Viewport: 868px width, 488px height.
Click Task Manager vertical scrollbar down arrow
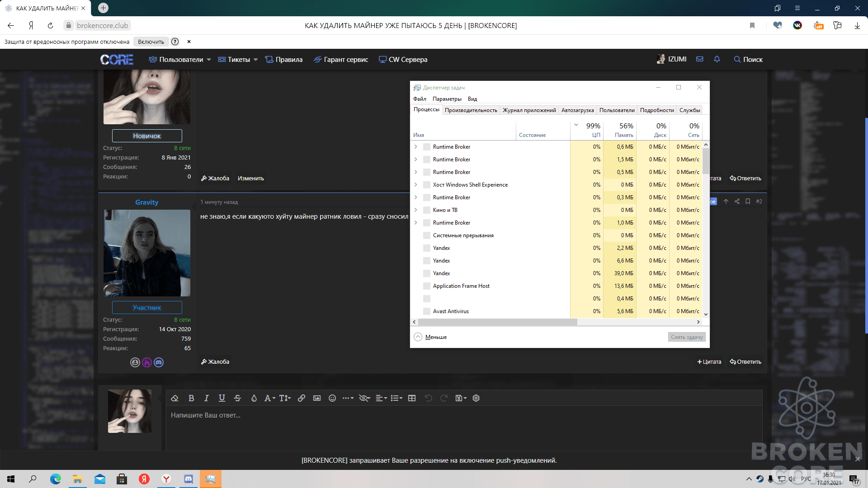[706, 314]
